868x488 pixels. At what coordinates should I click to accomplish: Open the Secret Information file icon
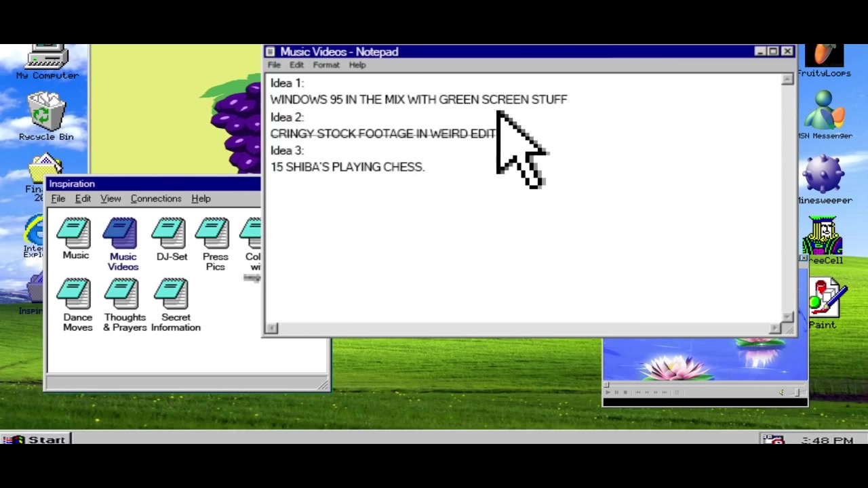click(176, 305)
